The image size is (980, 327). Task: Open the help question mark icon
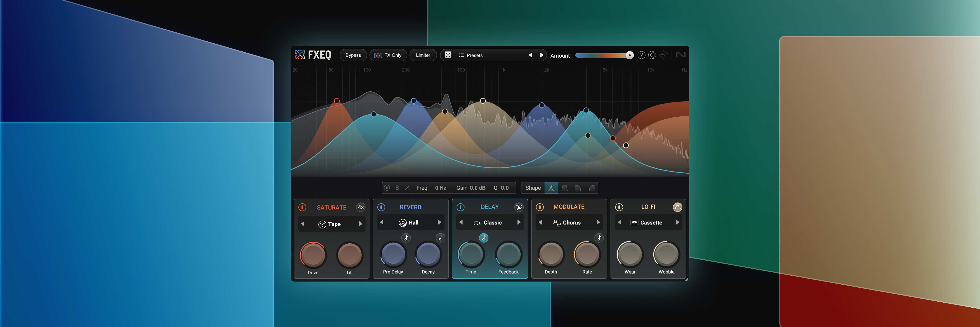coord(641,55)
